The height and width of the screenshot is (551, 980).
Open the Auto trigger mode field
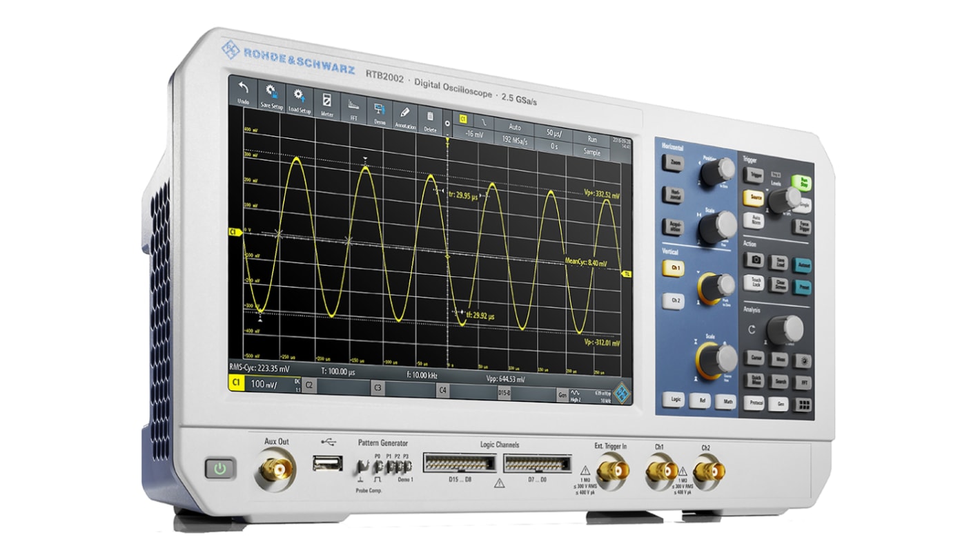point(514,127)
